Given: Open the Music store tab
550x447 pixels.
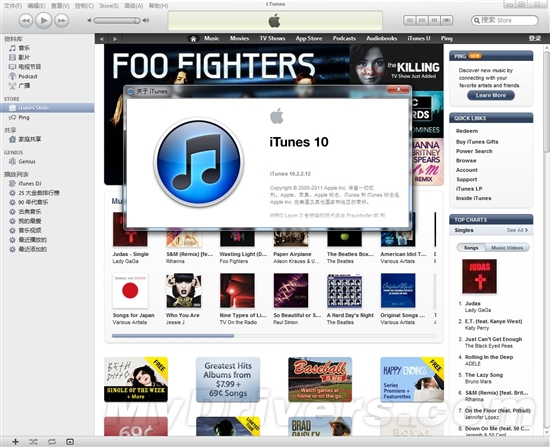Looking at the screenshot, I should click(212, 38).
